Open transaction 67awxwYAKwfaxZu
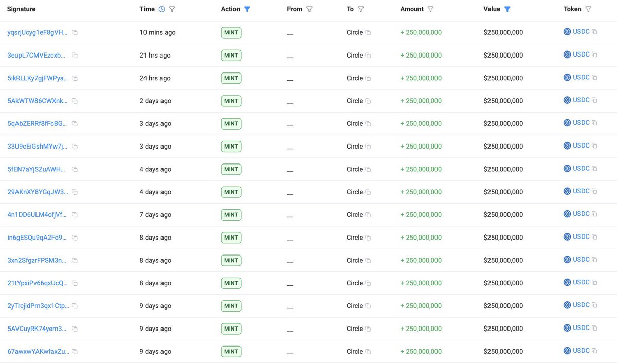617x364 pixels. click(x=38, y=351)
